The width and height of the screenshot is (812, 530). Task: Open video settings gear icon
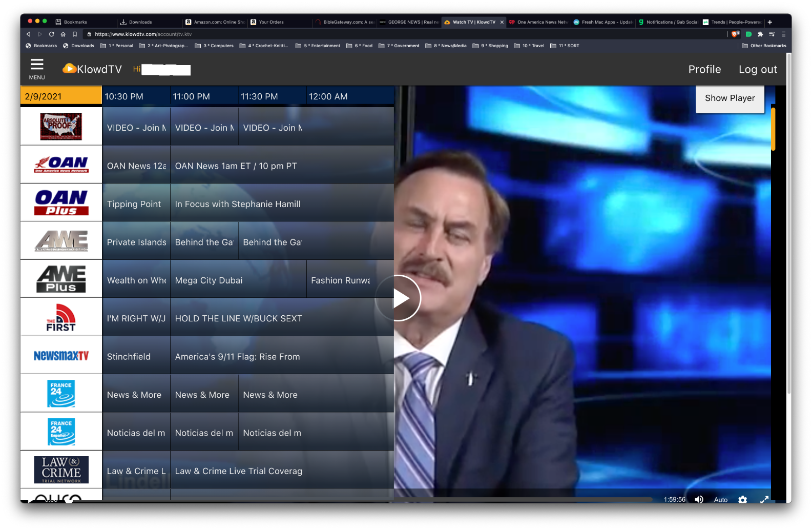[x=742, y=499]
